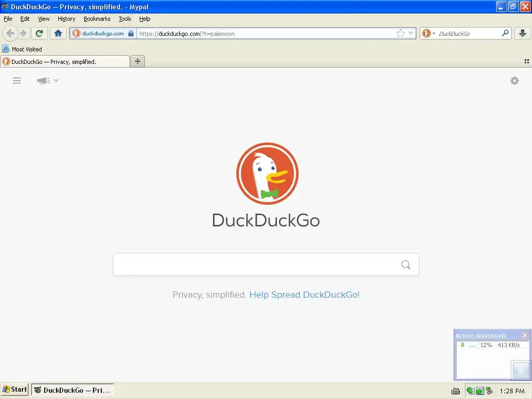The height and width of the screenshot is (399, 532).
Task: Bookmark this page with the star icon
Action: click(401, 33)
